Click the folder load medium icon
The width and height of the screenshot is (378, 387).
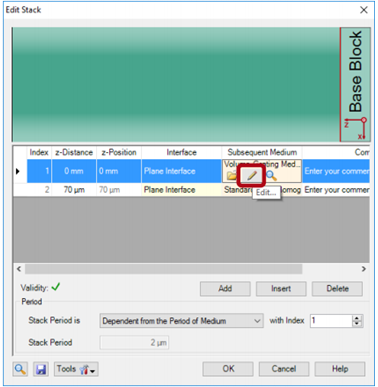[231, 176]
